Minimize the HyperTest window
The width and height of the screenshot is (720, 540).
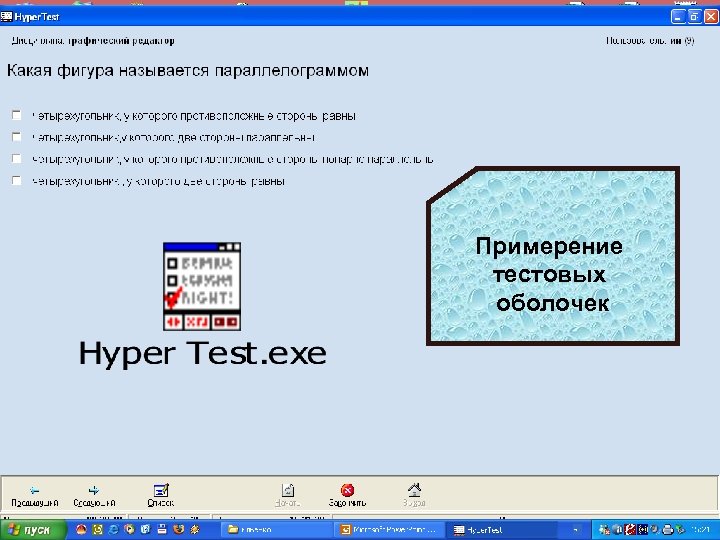tap(678, 17)
